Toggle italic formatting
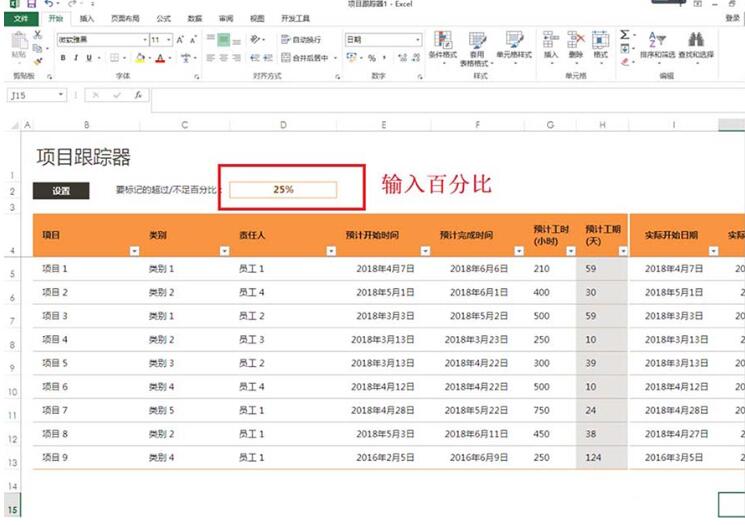This screenshot has width=745, height=525. (76, 58)
